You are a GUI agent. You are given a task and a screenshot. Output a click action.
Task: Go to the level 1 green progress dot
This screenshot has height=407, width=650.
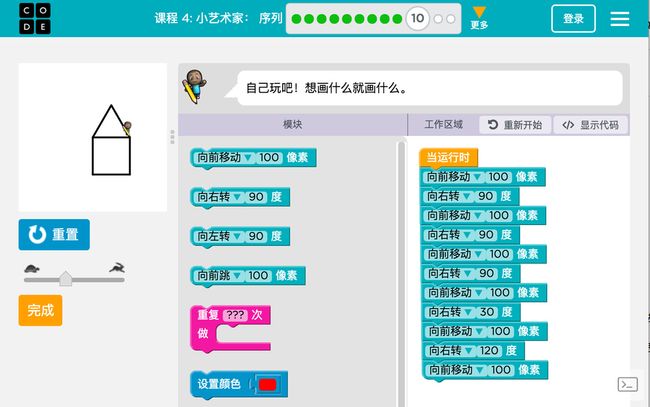[x=296, y=19]
